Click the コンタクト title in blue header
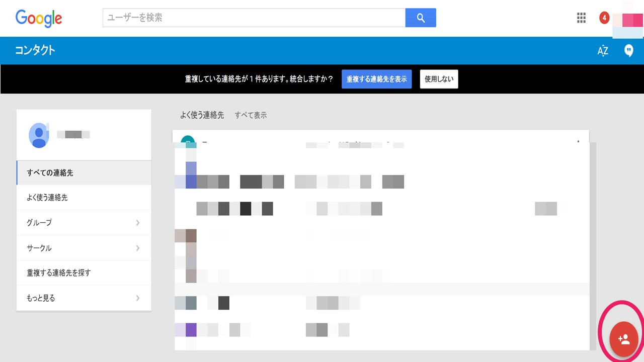 pos(35,51)
